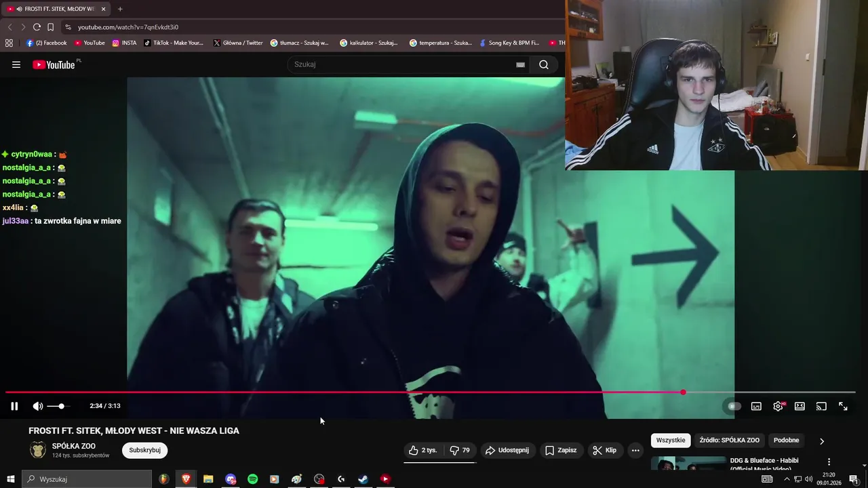Pause the YouTube video

tap(14, 406)
